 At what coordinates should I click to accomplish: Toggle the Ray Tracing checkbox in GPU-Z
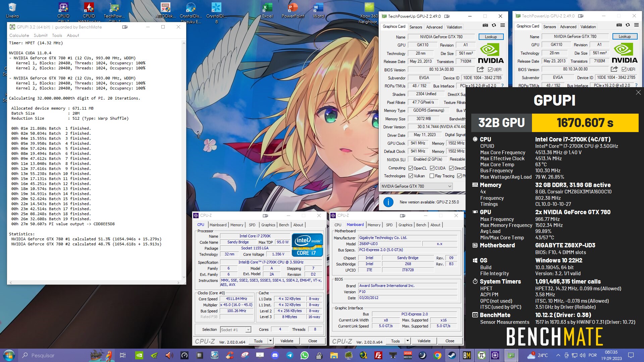point(432,176)
